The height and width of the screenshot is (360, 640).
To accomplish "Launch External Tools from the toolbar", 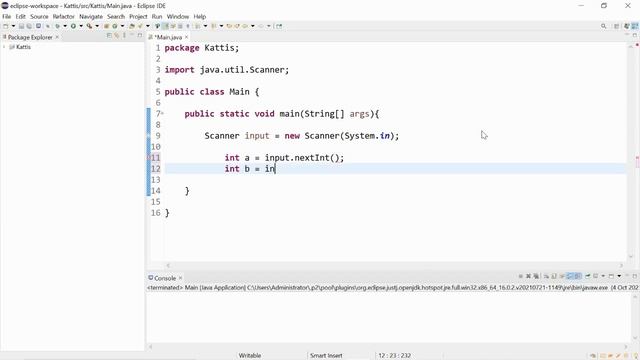I will click(x=89, y=26).
